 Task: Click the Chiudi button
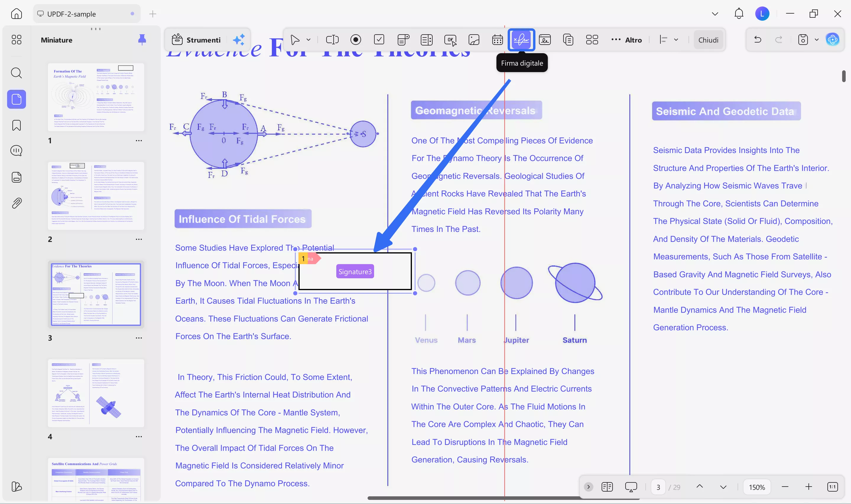point(708,40)
